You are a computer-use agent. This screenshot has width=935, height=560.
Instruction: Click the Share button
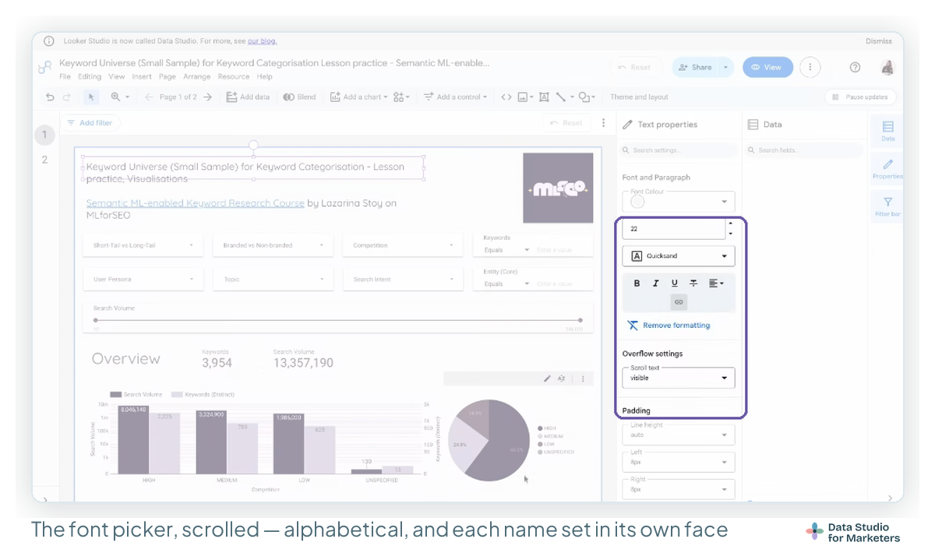pos(695,68)
